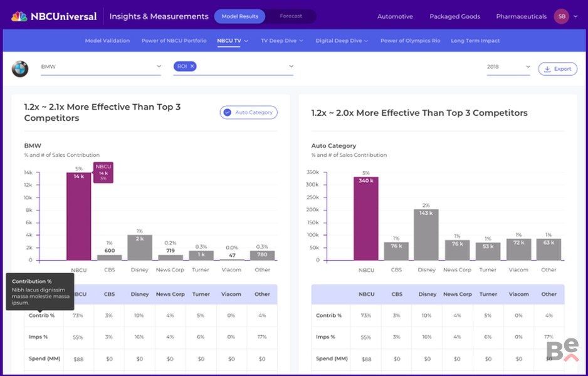Open the 2018 year dropdown
Image resolution: width=588 pixels, height=376 pixels.
[508, 67]
